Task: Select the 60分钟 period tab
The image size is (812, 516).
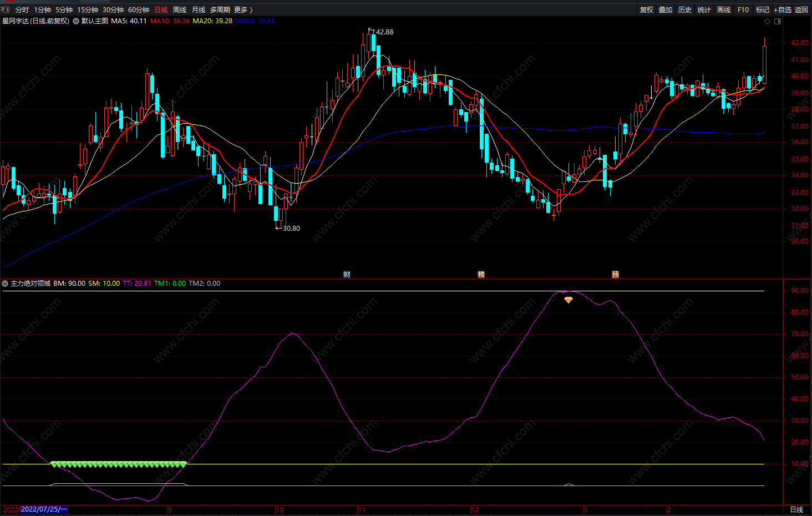Action: click(139, 10)
